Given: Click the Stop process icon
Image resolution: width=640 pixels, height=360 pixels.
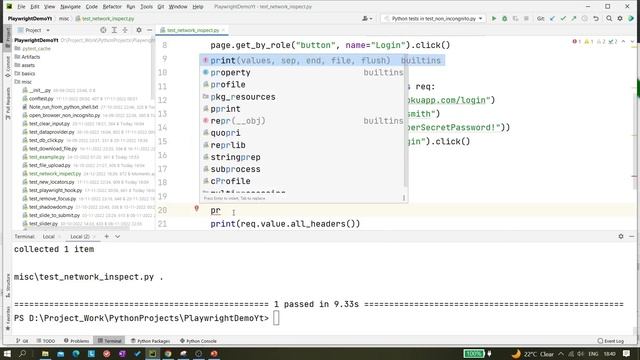Looking at the screenshot, I should tap(526, 18).
